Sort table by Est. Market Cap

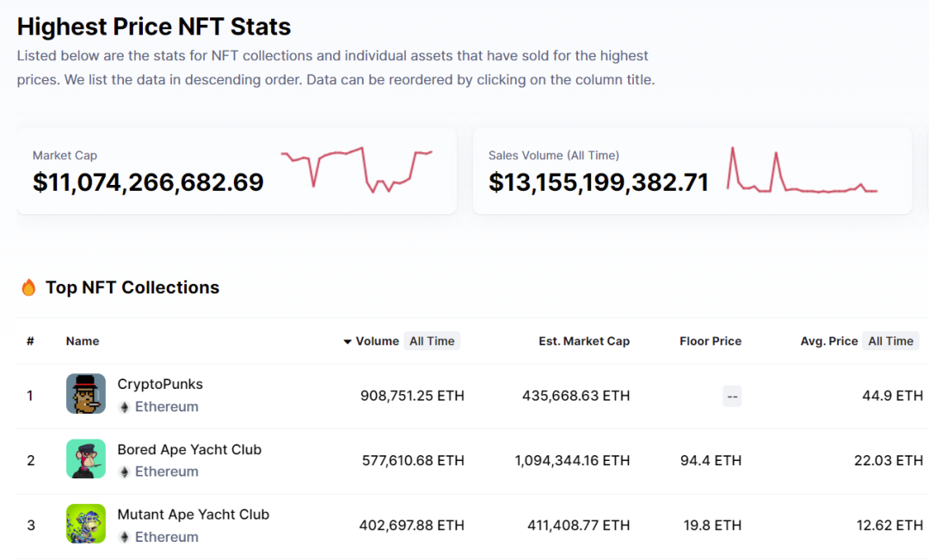[584, 342]
